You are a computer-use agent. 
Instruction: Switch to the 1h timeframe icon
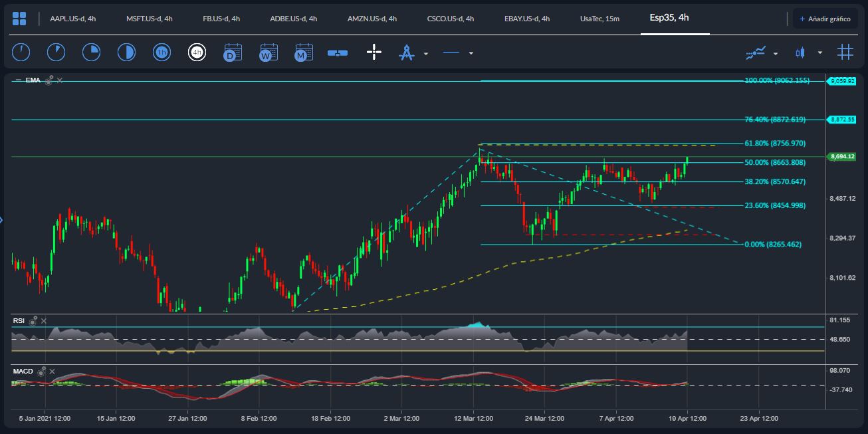coord(162,53)
